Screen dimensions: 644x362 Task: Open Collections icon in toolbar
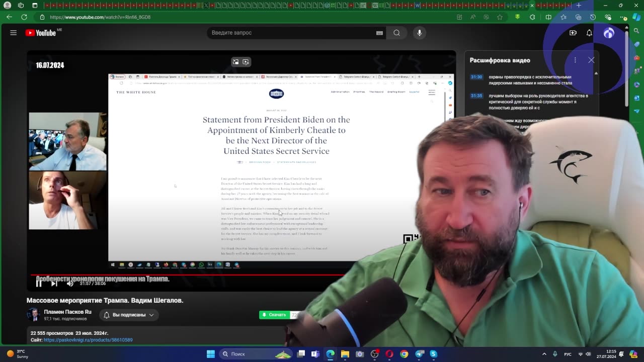[578, 17]
